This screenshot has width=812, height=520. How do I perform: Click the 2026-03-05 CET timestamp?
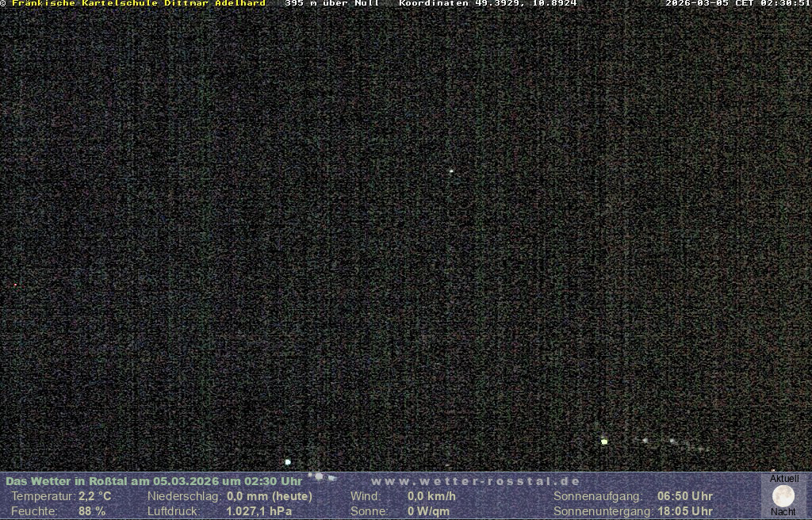coord(737,3)
